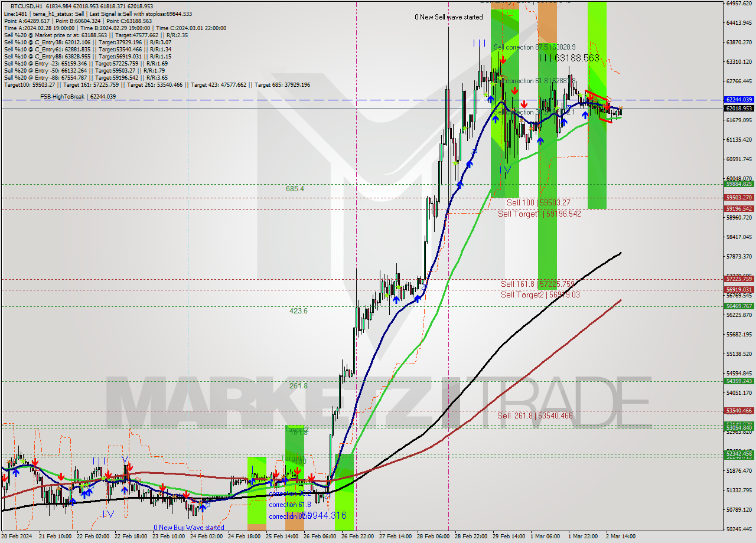Click 'Sell %20 @ Market price' line
The width and height of the screenshot is (756, 543).
tap(96, 35)
